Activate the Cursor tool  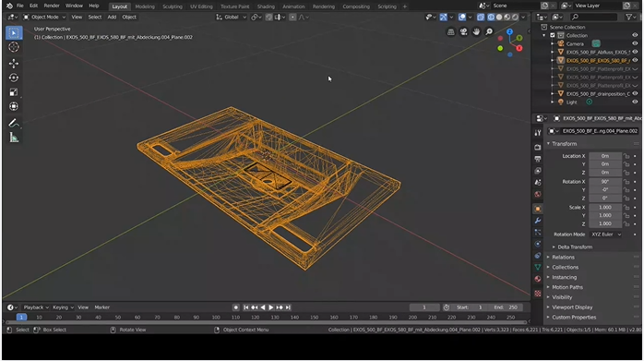click(14, 47)
